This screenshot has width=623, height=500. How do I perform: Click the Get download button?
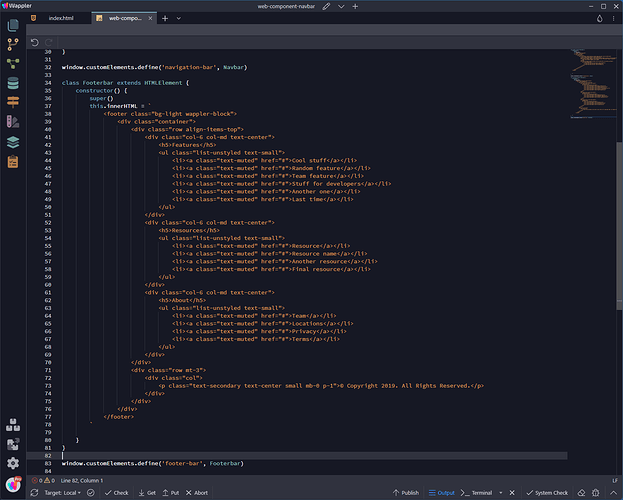147,493
